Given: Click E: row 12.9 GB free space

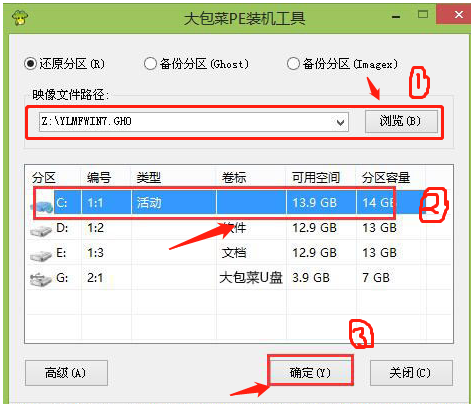Looking at the screenshot, I should click(315, 253).
